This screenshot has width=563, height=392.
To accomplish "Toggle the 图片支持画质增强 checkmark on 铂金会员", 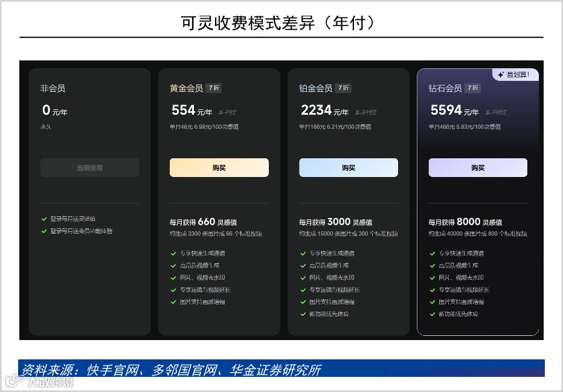I will coord(303,301).
